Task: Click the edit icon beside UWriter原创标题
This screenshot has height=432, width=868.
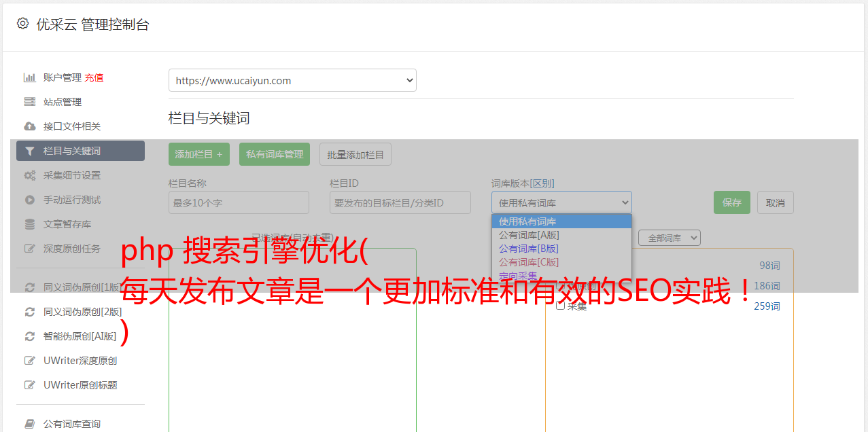Action: [29, 385]
